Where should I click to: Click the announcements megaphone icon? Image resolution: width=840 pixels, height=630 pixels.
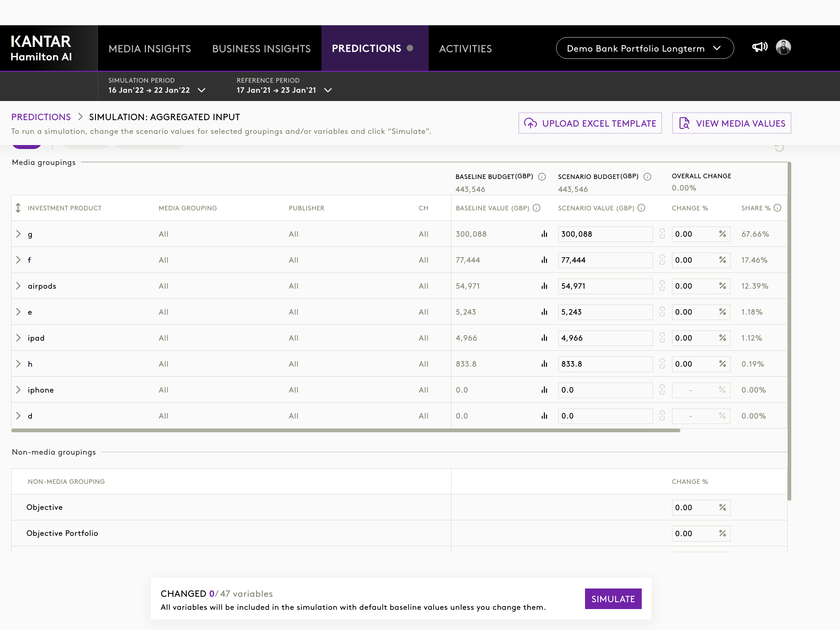click(759, 47)
